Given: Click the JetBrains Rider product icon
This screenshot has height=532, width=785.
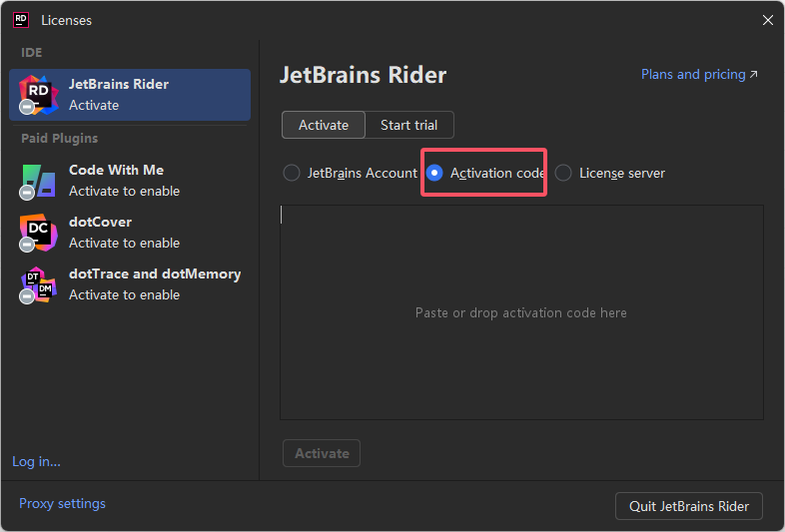Looking at the screenshot, I should tap(39, 95).
